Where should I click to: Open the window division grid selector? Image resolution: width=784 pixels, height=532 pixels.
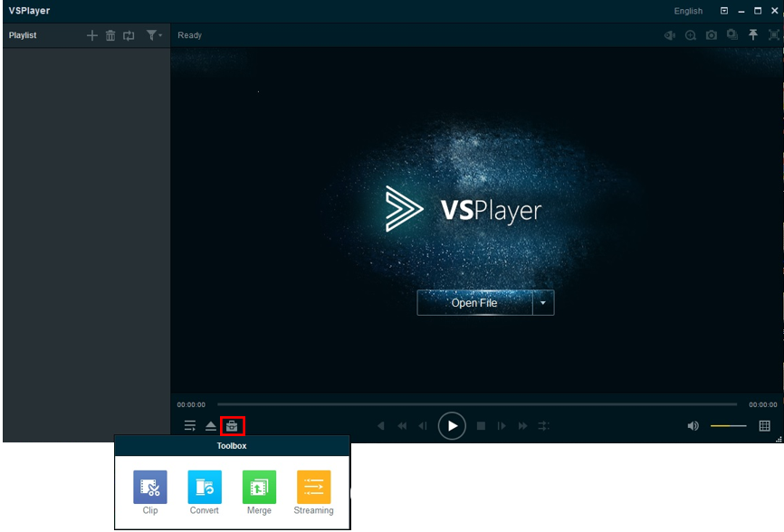(x=765, y=426)
